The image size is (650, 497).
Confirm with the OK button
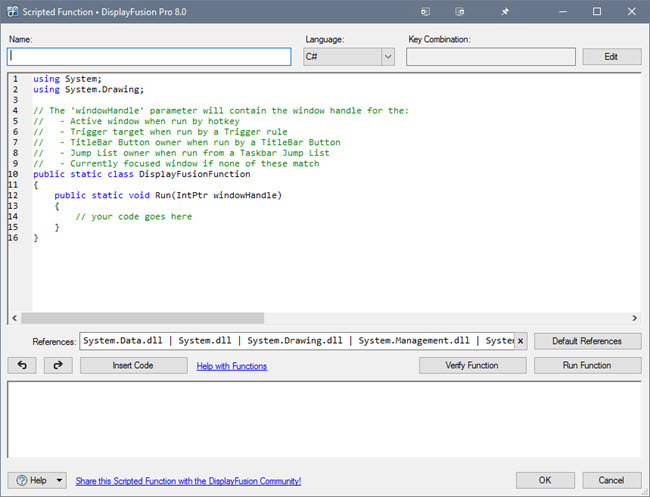(x=545, y=480)
